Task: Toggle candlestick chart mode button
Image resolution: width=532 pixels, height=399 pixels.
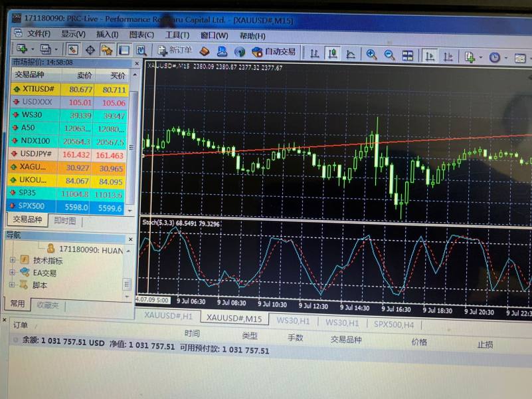Action: click(x=333, y=53)
